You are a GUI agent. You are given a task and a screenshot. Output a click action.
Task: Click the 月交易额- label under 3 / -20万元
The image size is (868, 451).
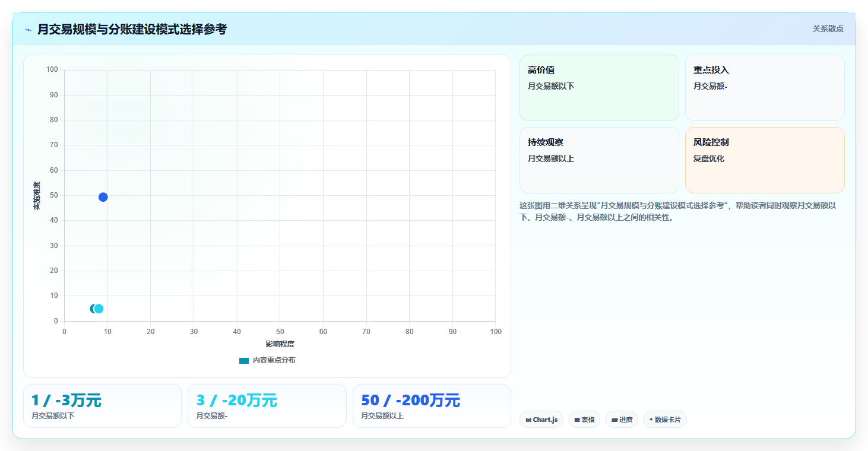point(212,416)
